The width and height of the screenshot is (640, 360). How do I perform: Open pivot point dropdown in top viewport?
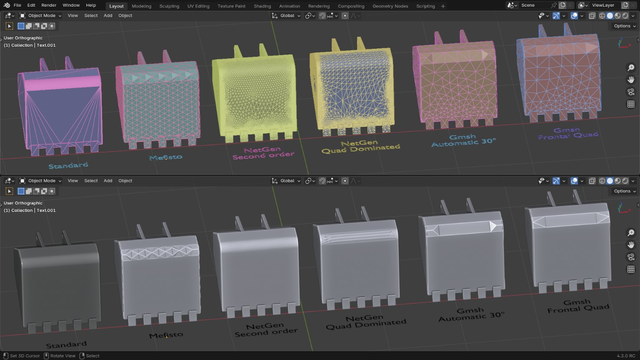point(310,16)
